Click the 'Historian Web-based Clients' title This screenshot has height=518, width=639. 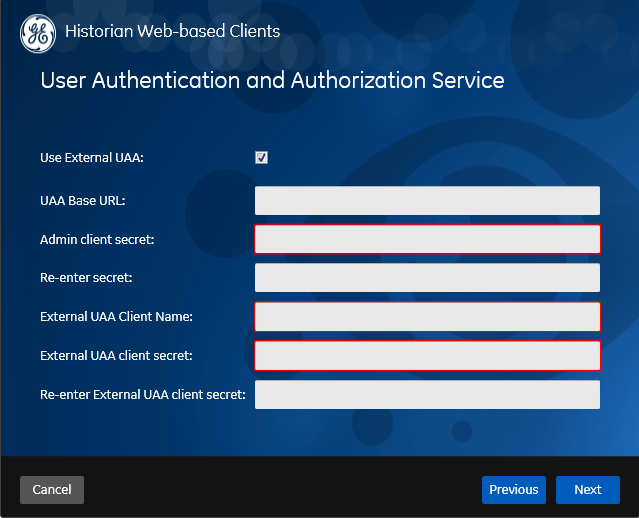coord(172,31)
